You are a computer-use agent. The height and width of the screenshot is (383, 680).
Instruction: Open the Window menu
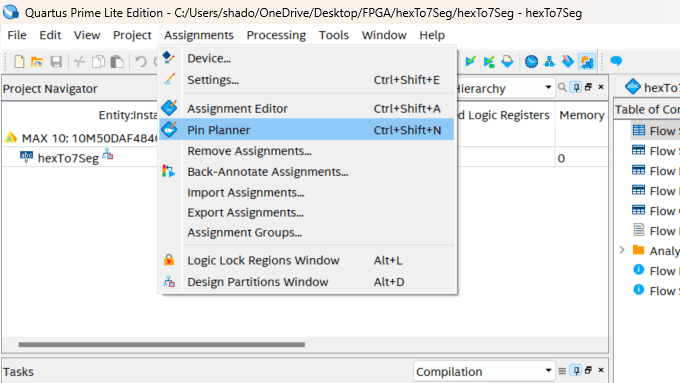[384, 35]
